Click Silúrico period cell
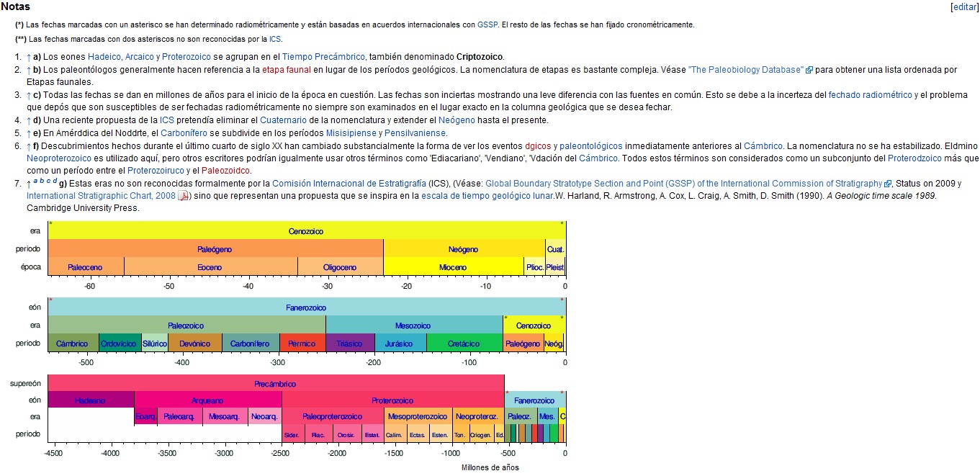Image resolution: width=980 pixels, height=476 pixels. click(155, 343)
